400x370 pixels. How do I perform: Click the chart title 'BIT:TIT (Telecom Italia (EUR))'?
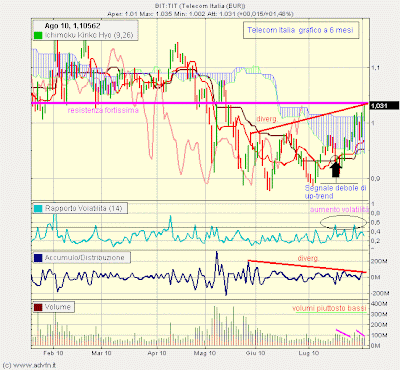pos(200,6)
